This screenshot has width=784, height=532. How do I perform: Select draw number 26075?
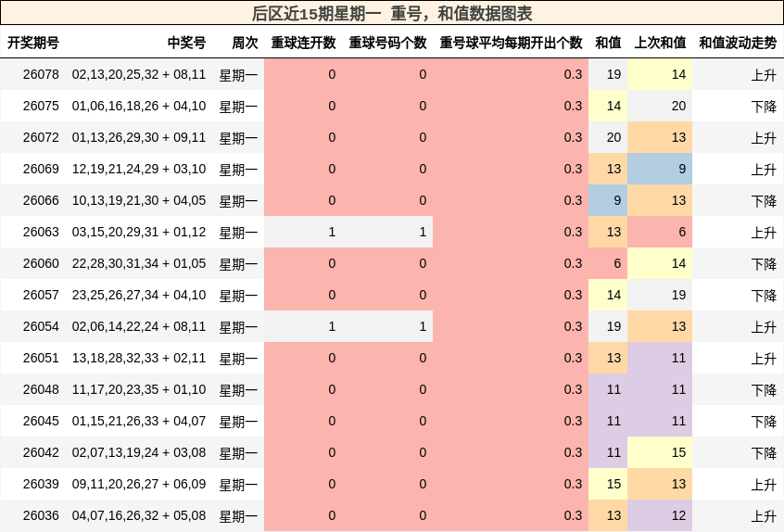click(41, 106)
